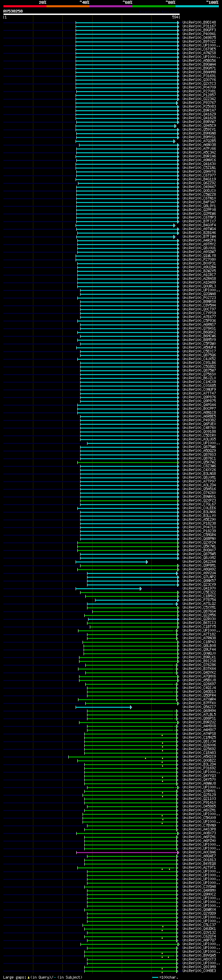Screen dimensions: 222x980
Task: Open UniRef100_P27081 entry
Action: (199, 91)
